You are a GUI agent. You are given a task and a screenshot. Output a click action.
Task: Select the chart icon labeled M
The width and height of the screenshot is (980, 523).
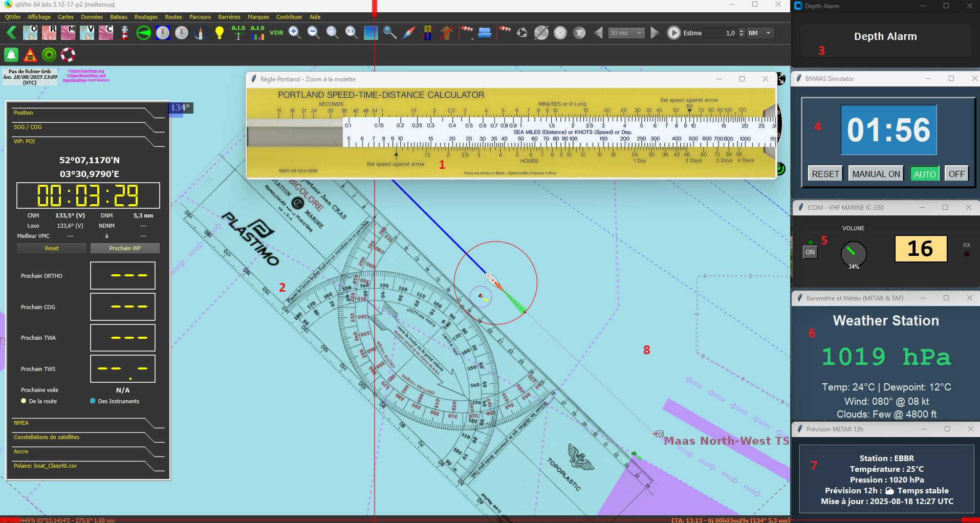tap(68, 33)
